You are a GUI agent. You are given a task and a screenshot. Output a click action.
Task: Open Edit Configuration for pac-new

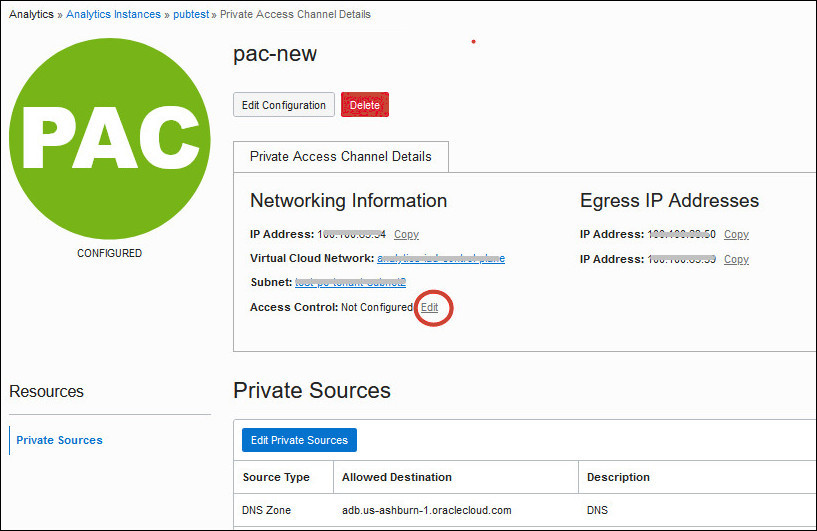283,105
